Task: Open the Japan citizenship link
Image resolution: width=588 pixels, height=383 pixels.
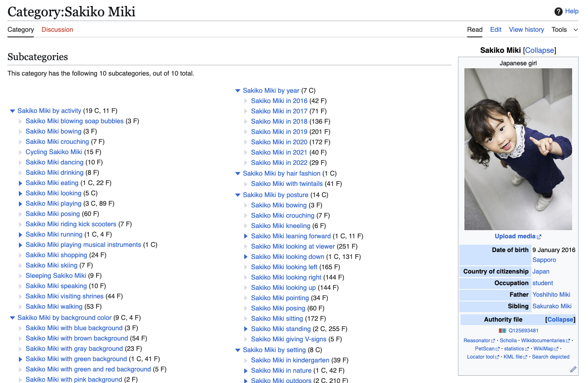Action: [541, 271]
